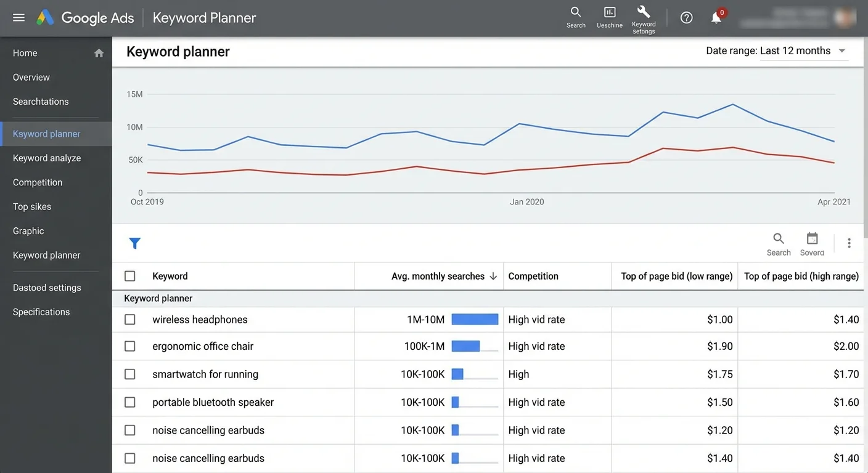Open the Ueschine reports icon
868x473 pixels.
point(610,17)
